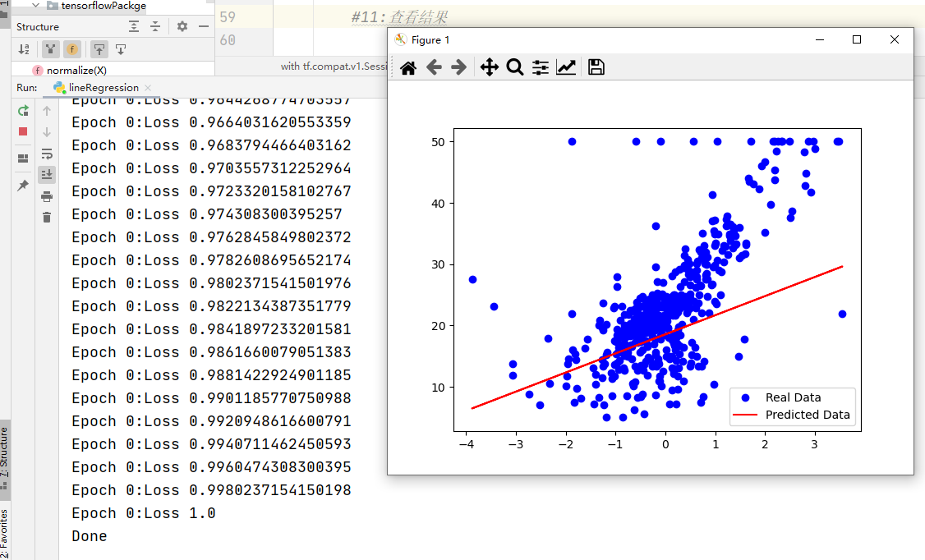Click 'Epoch 0:Loss 0.974308300395257' line
The height and width of the screenshot is (560, 925).
207,214
